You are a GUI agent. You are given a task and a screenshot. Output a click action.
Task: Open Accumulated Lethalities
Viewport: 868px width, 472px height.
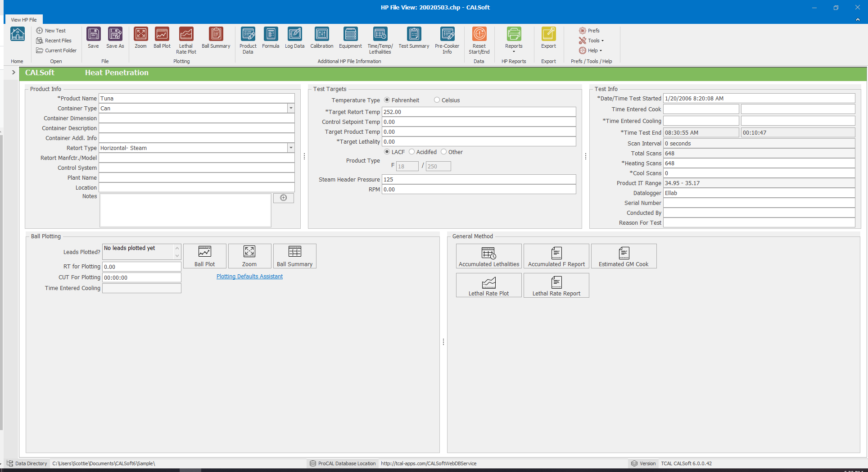(488, 256)
